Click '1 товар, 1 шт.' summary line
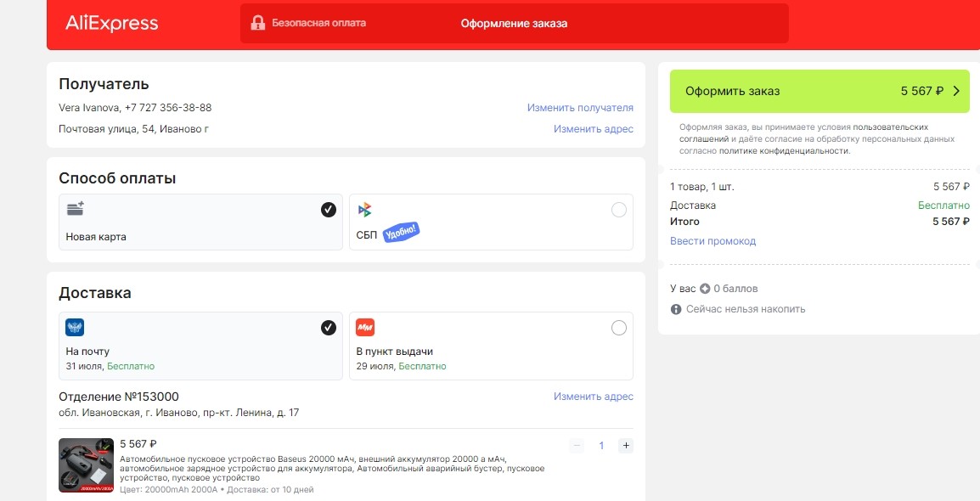Screen dimensions: 980x501 tap(701, 187)
